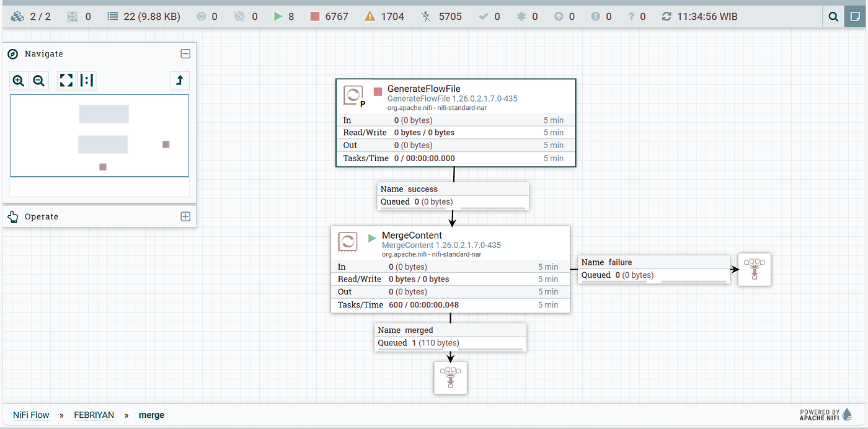Click the actual size 1:1 navigate icon
The width and height of the screenshot is (868, 429).
point(87,80)
